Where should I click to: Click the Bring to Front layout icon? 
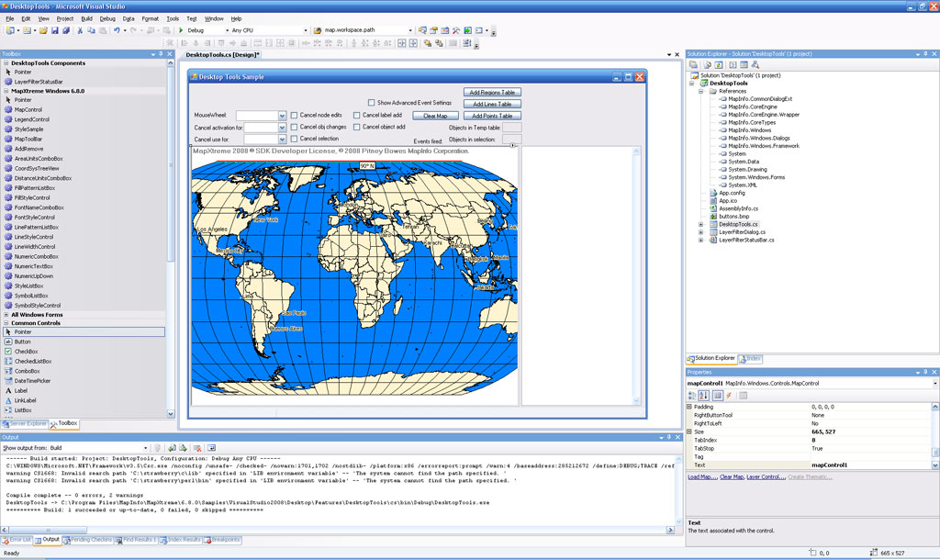[428, 43]
